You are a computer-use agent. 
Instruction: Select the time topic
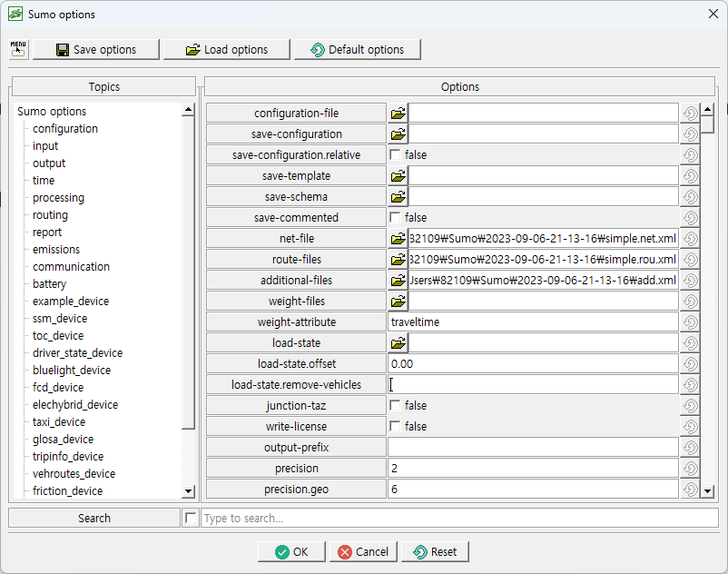44,180
